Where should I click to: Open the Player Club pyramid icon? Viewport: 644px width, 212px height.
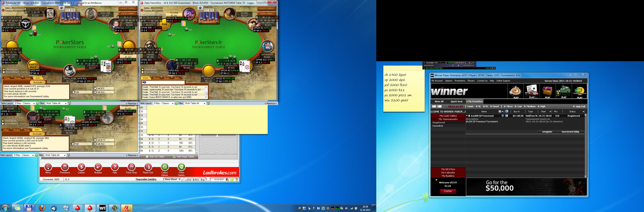tap(148, 167)
